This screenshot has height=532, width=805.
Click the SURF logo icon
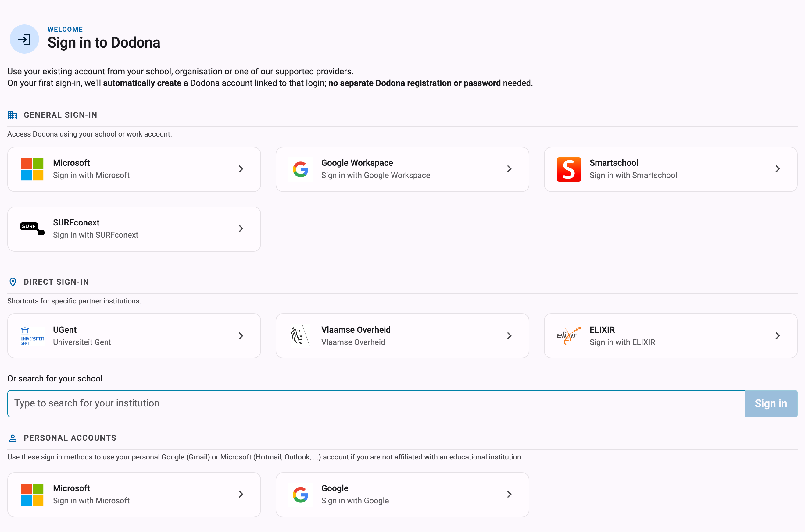32,229
